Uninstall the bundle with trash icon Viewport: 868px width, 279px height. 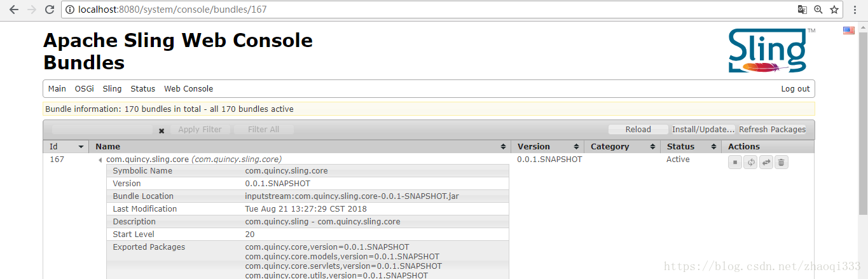pyautogui.click(x=782, y=162)
